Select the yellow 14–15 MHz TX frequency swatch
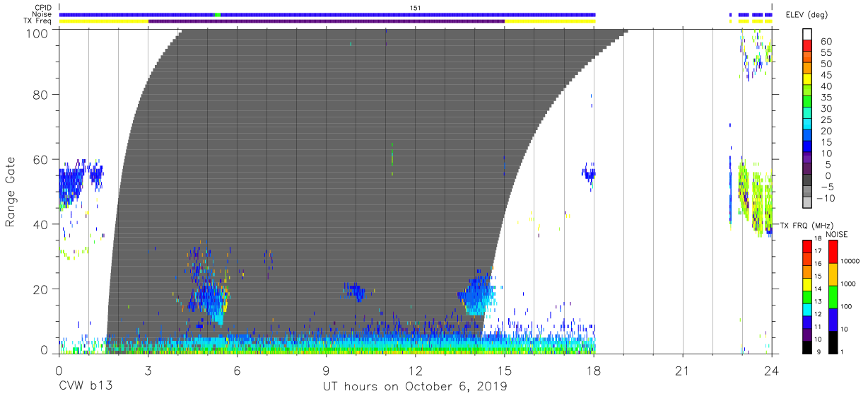The width and height of the screenshot is (868, 401). click(x=809, y=284)
